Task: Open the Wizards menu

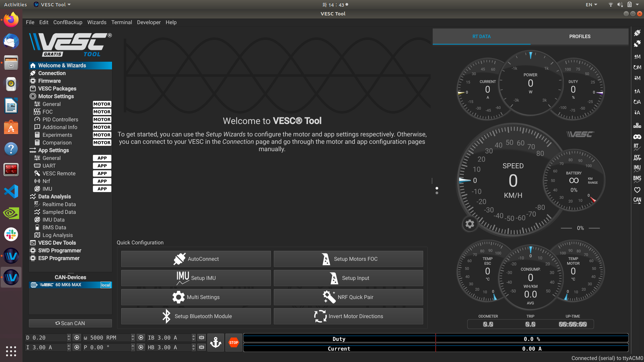Action: tap(97, 22)
